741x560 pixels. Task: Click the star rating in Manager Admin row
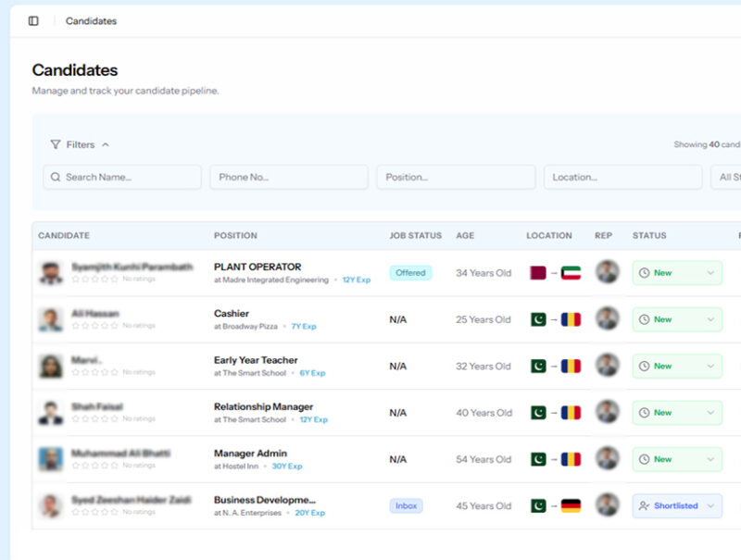point(94,466)
